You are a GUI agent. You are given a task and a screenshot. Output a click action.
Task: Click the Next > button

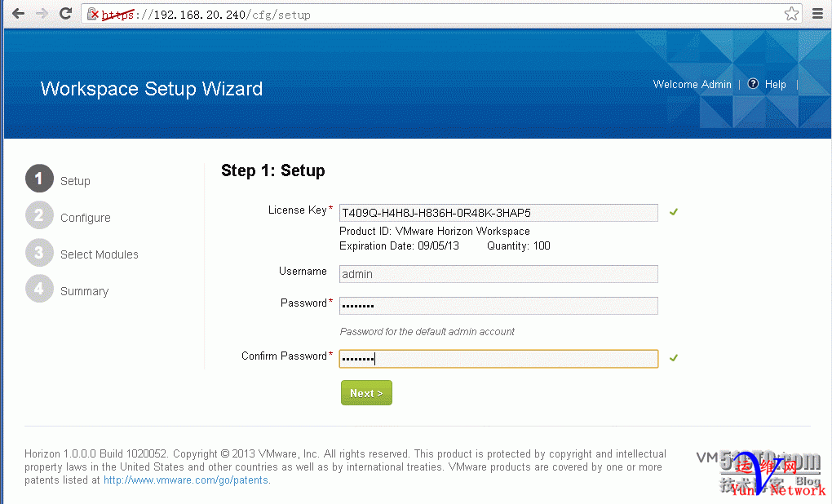coord(366,393)
